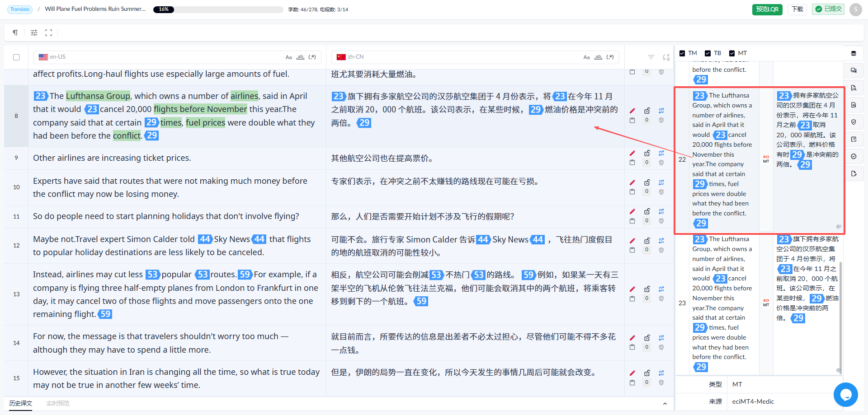
Task: Expand history panel with bottom chevron
Action: pyautogui.click(x=665, y=404)
